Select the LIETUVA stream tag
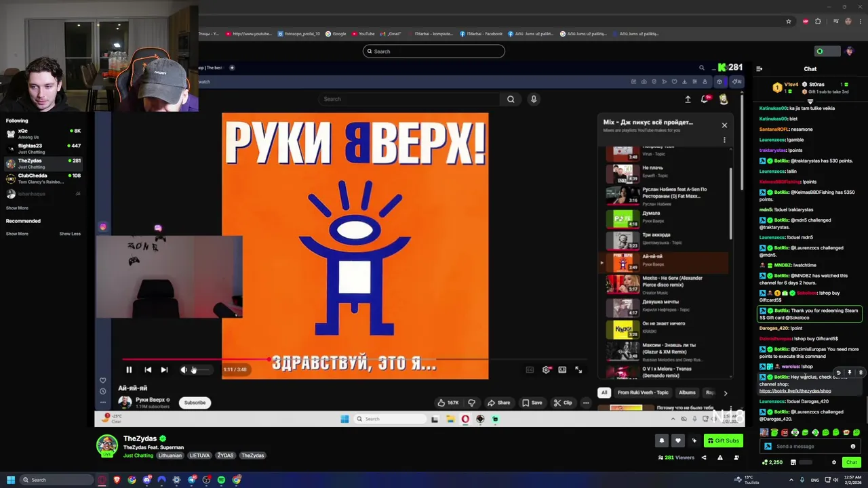Image resolution: width=868 pixels, height=488 pixels. [x=199, y=455]
